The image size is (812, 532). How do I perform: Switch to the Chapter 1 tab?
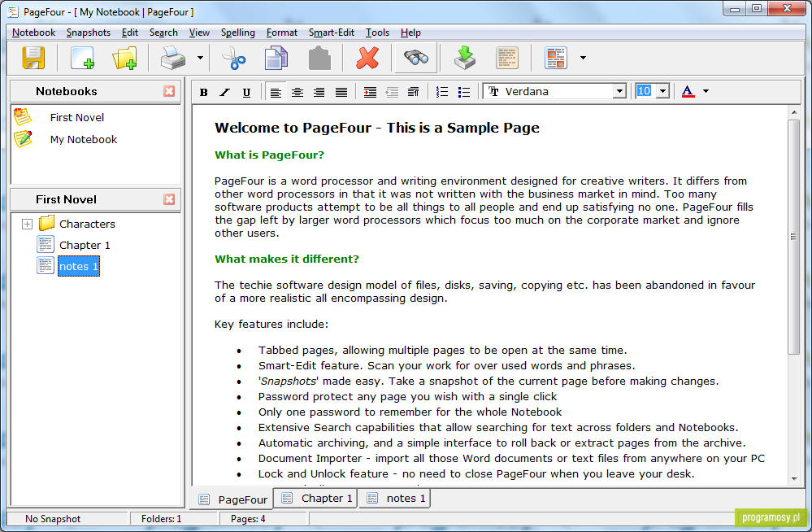(x=316, y=499)
